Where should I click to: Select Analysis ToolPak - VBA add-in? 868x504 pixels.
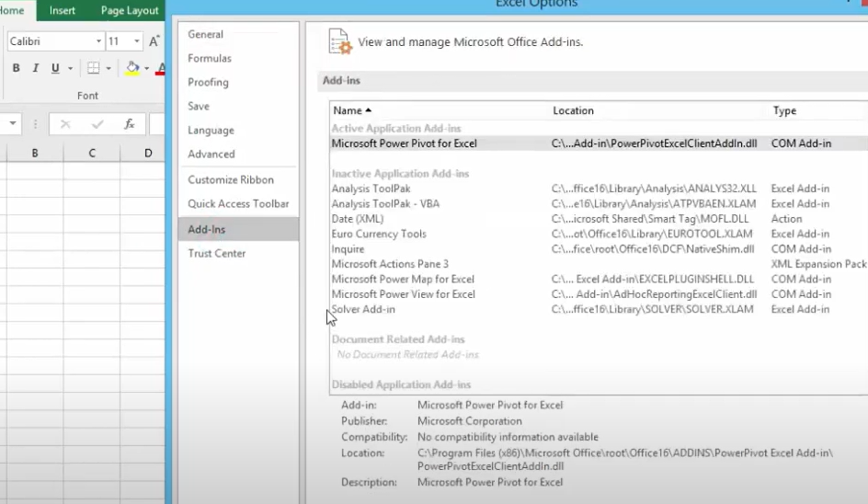pyautogui.click(x=599, y=204)
